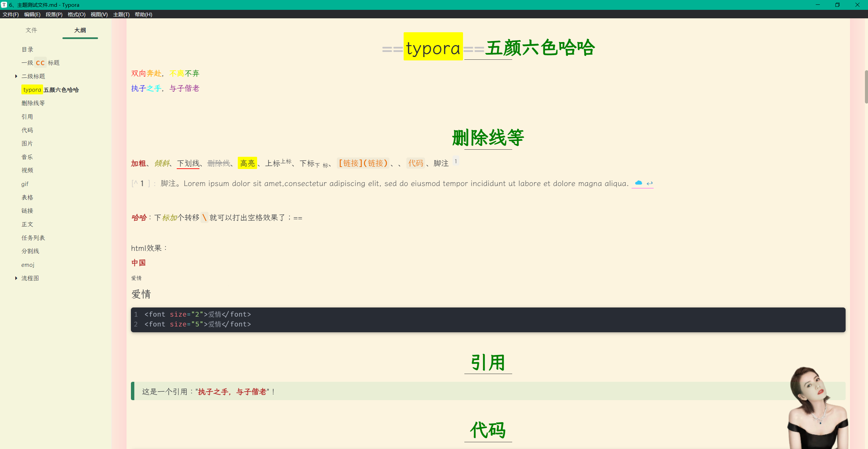Click the italic 倾斜 text

click(162, 163)
